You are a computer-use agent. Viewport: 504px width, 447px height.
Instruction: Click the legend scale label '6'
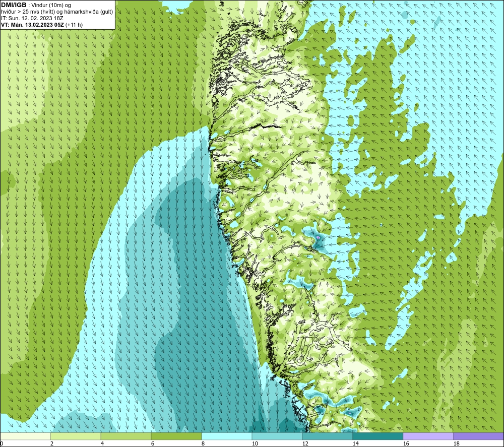pos(153,443)
